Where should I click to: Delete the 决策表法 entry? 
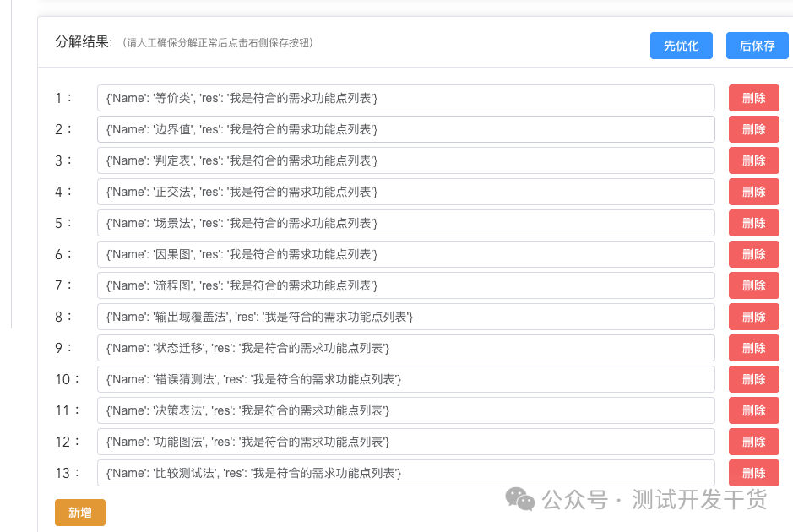752,410
